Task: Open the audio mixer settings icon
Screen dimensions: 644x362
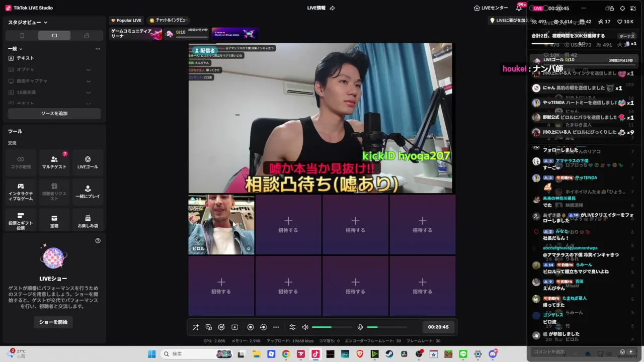Action: click(x=292, y=327)
